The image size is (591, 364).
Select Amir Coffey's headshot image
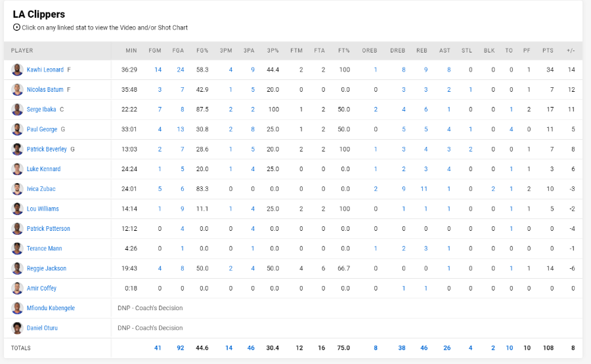click(17, 289)
